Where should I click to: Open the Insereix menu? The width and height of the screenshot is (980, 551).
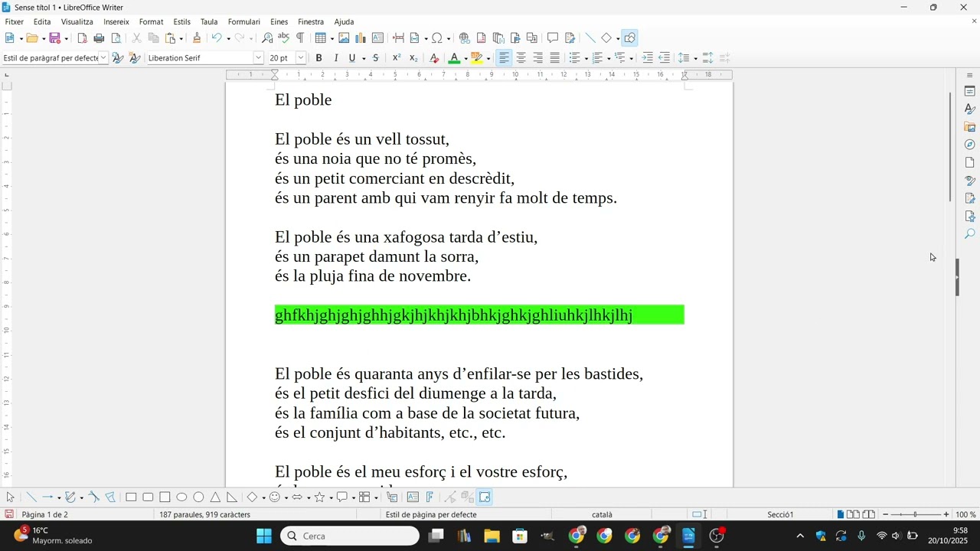pos(116,21)
